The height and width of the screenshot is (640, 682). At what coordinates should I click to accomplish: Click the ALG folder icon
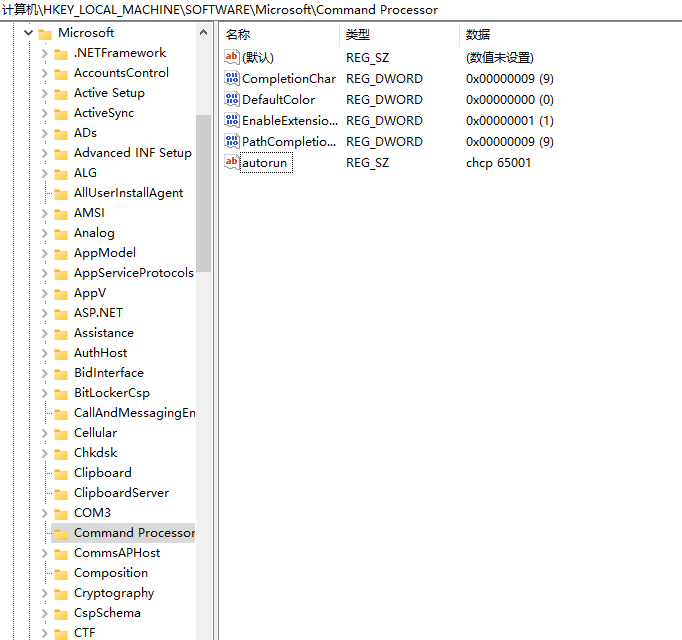[x=61, y=174]
